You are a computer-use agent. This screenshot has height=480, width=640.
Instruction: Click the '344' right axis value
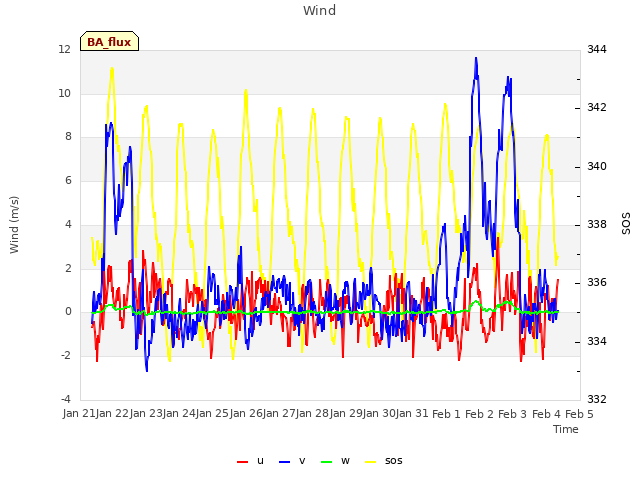click(x=597, y=49)
